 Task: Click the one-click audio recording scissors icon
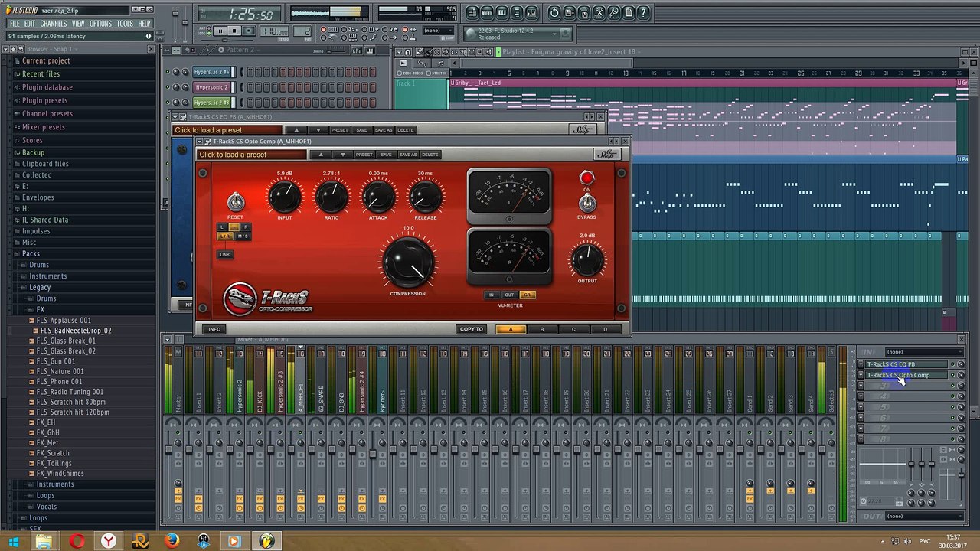[x=599, y=13]
